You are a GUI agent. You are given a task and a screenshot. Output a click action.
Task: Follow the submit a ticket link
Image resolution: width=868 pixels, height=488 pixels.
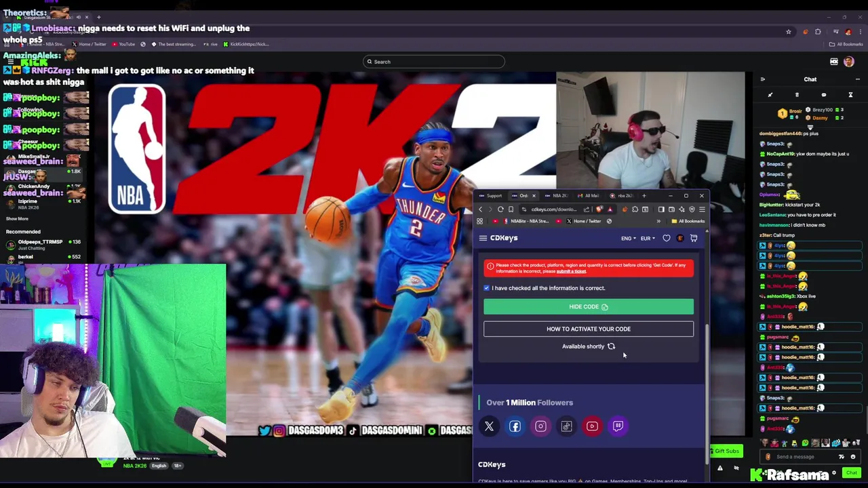[571, 271]
